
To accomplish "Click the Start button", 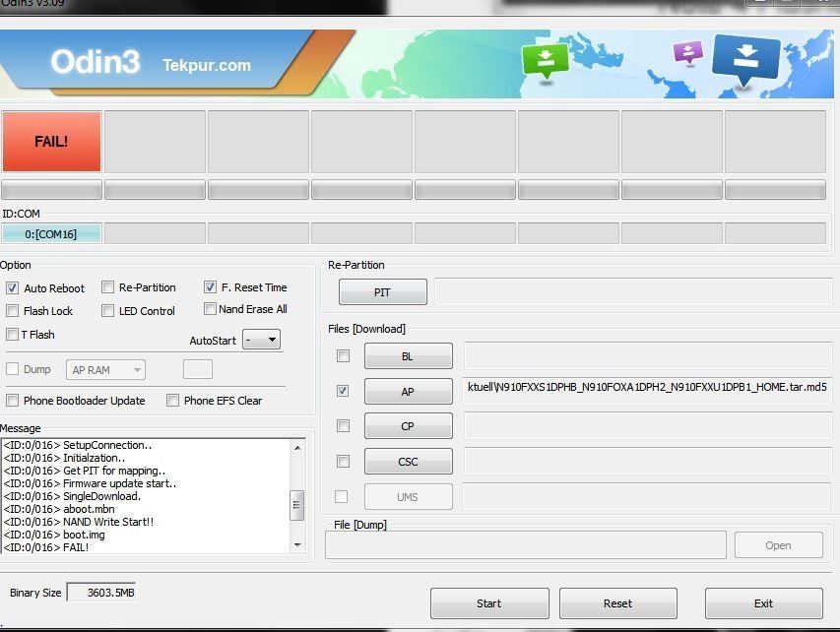I will click(x=489, y=603).
